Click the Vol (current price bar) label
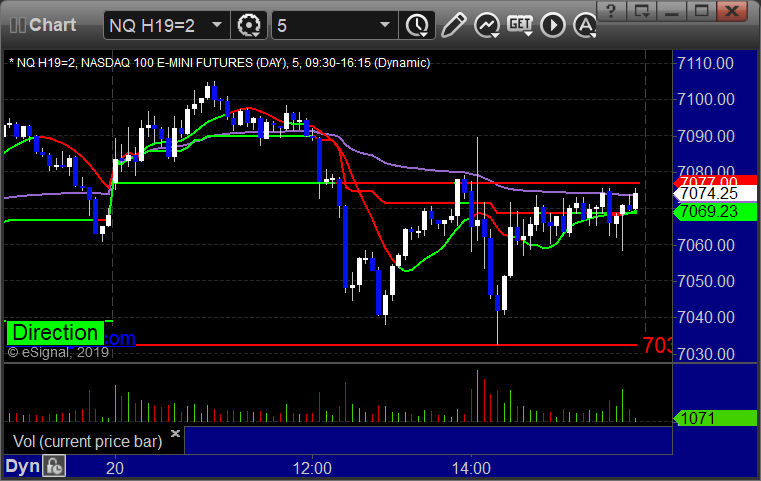The height and width of the screenshot is (481, 761). 87,441
